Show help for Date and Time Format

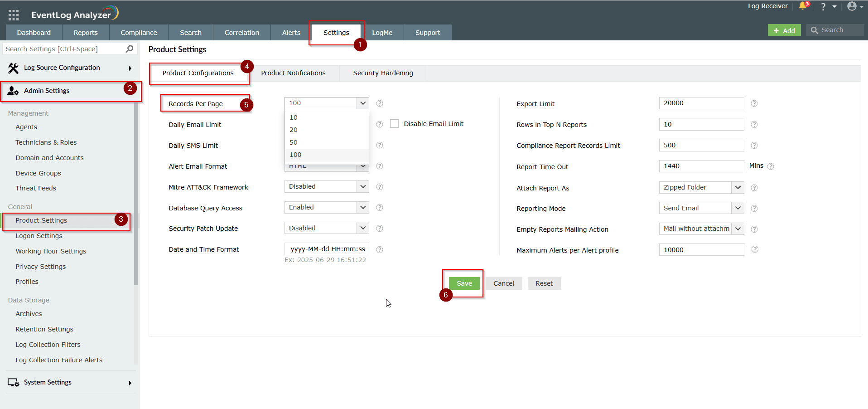click(x=380, y=249)
